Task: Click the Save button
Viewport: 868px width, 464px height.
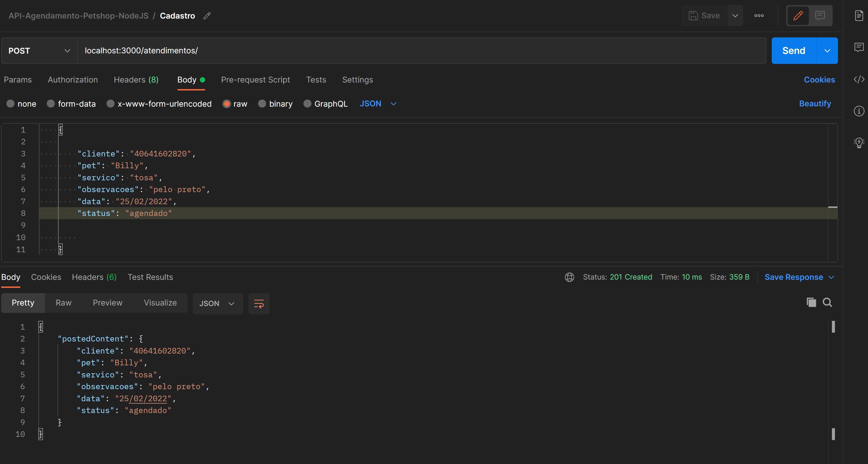Action: tap(704, 16)
